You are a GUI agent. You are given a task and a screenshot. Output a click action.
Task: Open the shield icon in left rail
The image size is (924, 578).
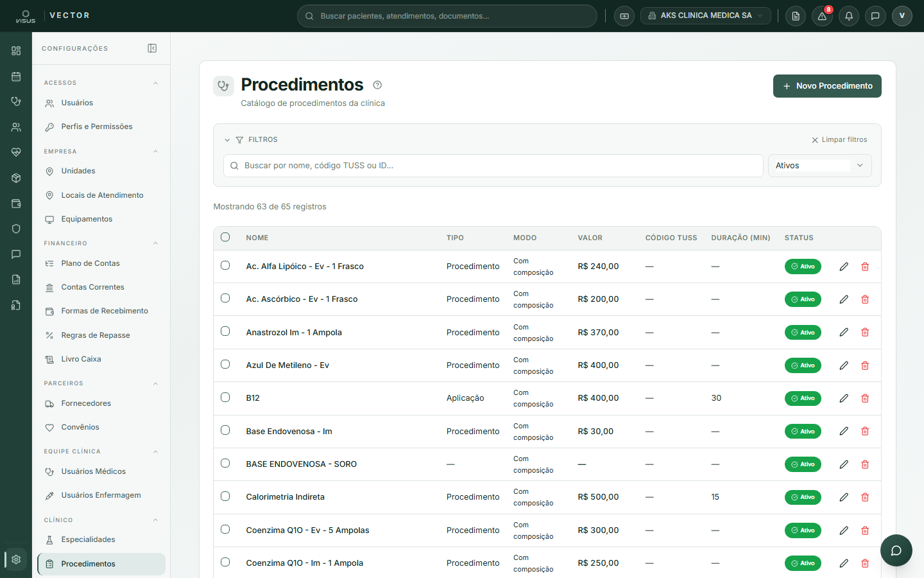[16, 229]
